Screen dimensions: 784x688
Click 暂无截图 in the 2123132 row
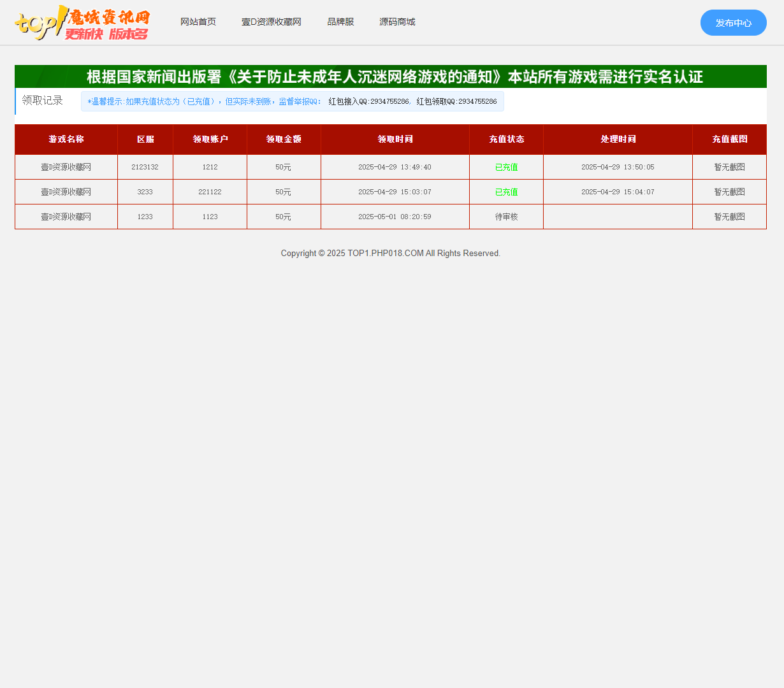coord(730,167)
